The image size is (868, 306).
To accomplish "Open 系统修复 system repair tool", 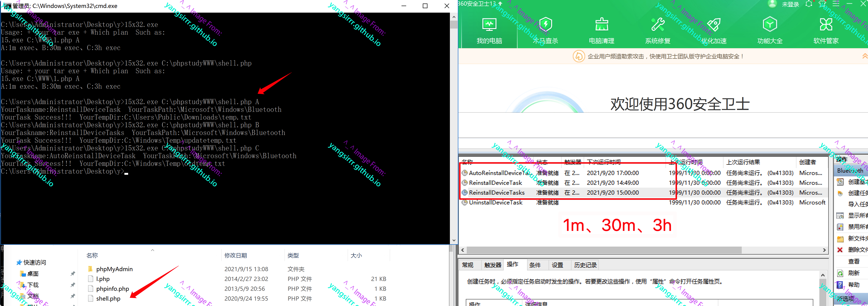I will tap(657, 31).
